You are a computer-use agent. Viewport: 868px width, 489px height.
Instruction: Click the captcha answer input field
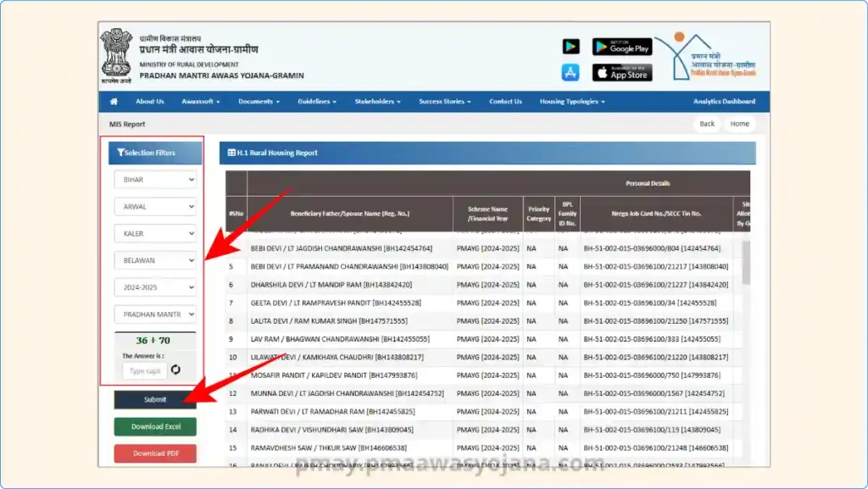[144, 370]
